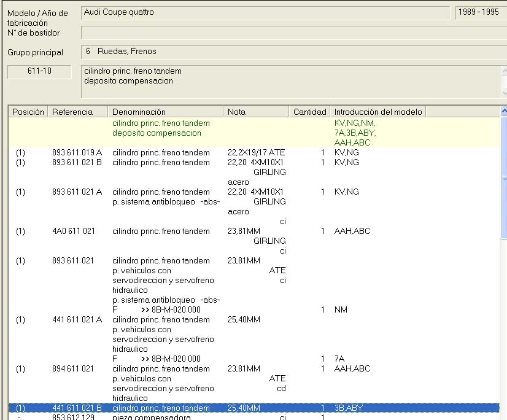Screen dimensions: 507x420
Task: Click the Grupo principal field '6 Ruedas, Frenos'
Action: click(294, 52)
